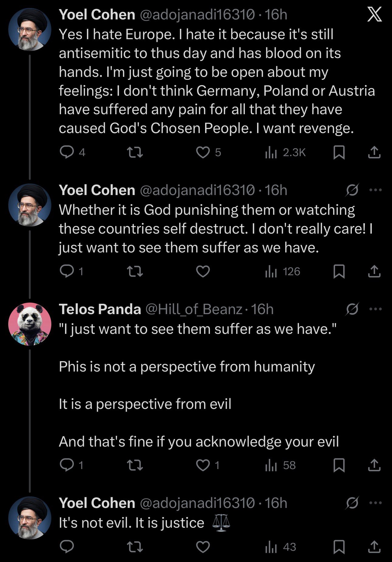Image resolution: width=392 pixels, height=562 pixels.
Task: Share the 'It is justice' tweet
Action: [374, 547]
